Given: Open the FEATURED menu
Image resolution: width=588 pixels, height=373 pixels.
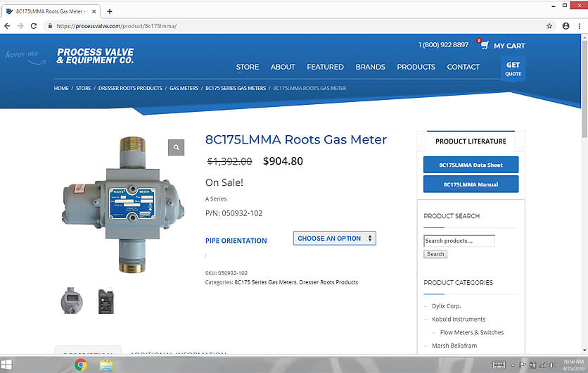Looking at the screenshot, I should click(x=325, y=67).
